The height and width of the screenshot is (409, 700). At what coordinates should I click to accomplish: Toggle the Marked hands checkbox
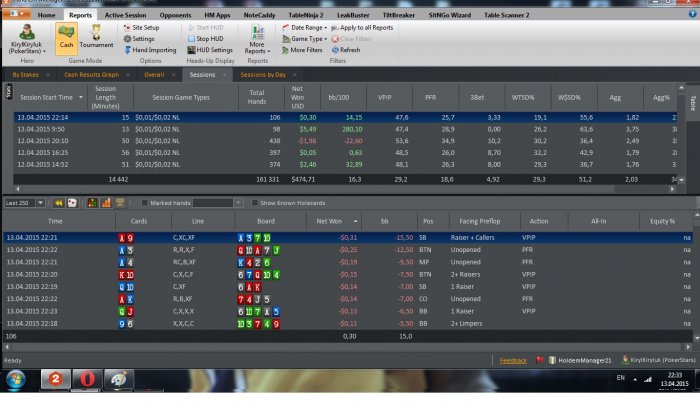coord(145,203)
